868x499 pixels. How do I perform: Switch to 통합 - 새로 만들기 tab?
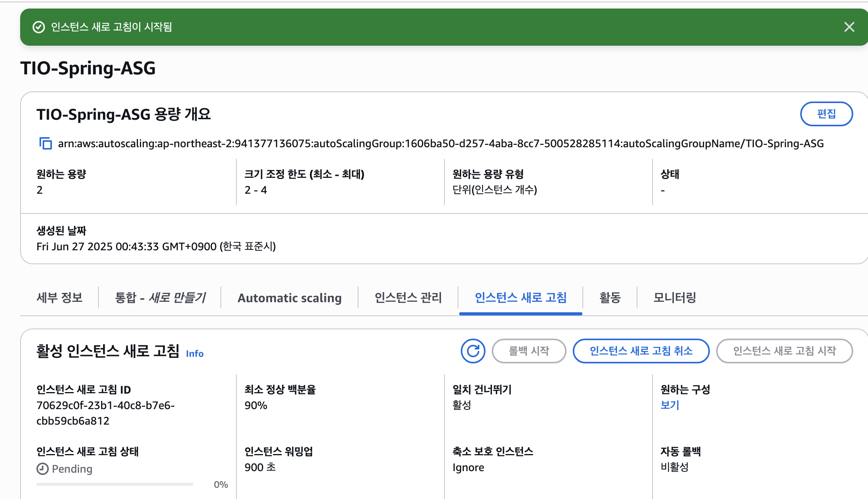(x=160, y=298)
